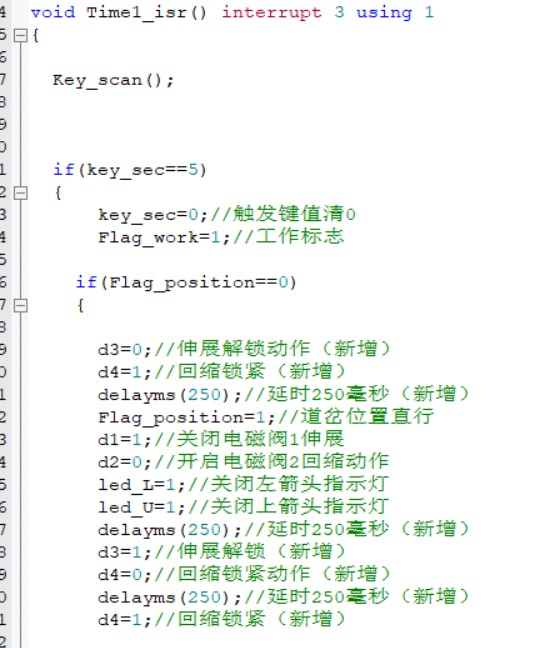
Task: Click the 'using' keyword
Action: click(x=384, y=13)
